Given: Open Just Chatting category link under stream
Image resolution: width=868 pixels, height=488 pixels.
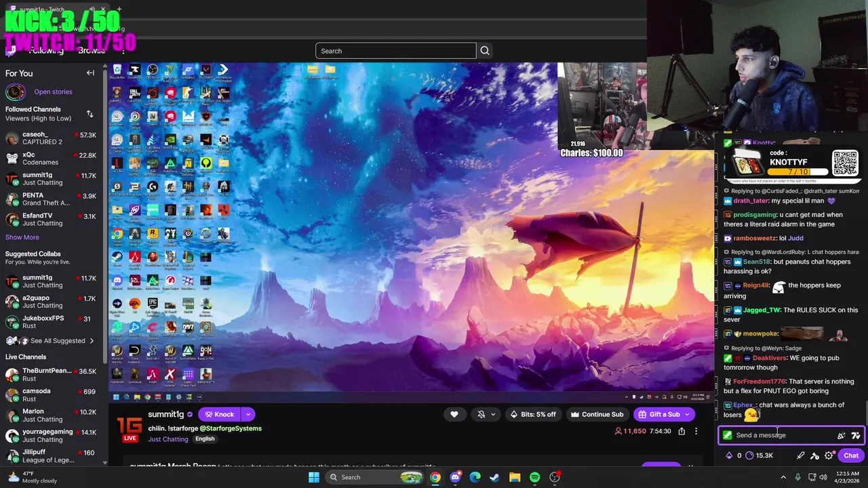Looking at the screenshot, I should 168,439.
